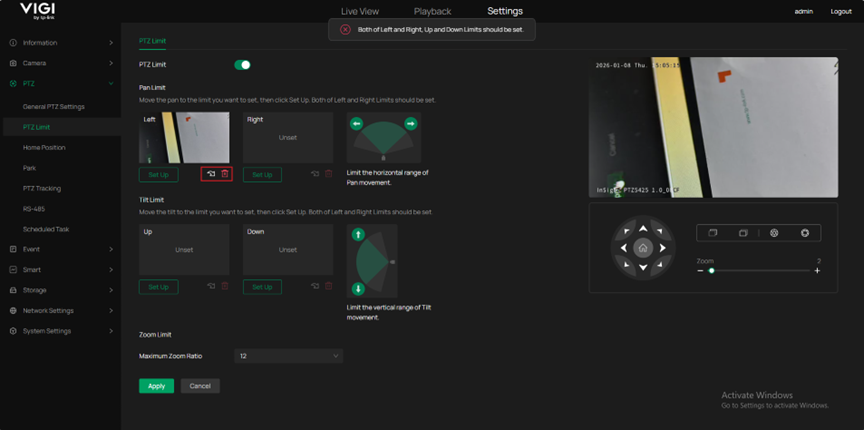Click the PTZ right arrow on the direction pad
Viewport: 864px width, 430px height.
click(x=662, y=248)
